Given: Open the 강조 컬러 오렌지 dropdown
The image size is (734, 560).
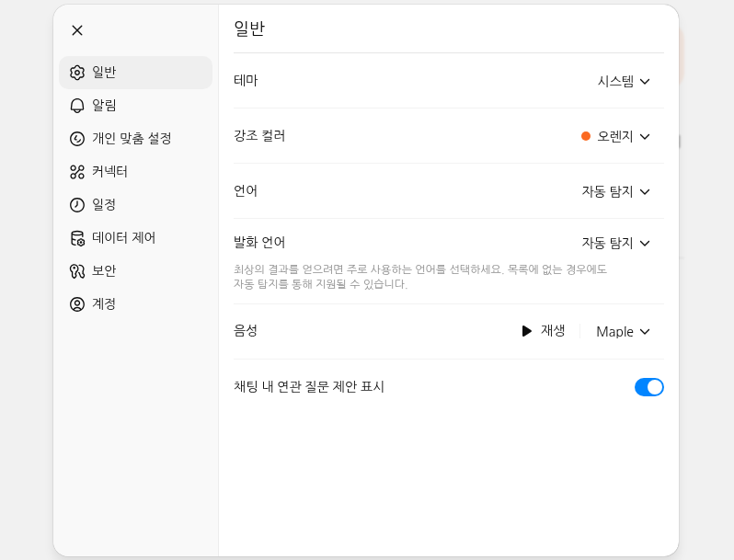Looking at the screenshot, I should [615, 137].
